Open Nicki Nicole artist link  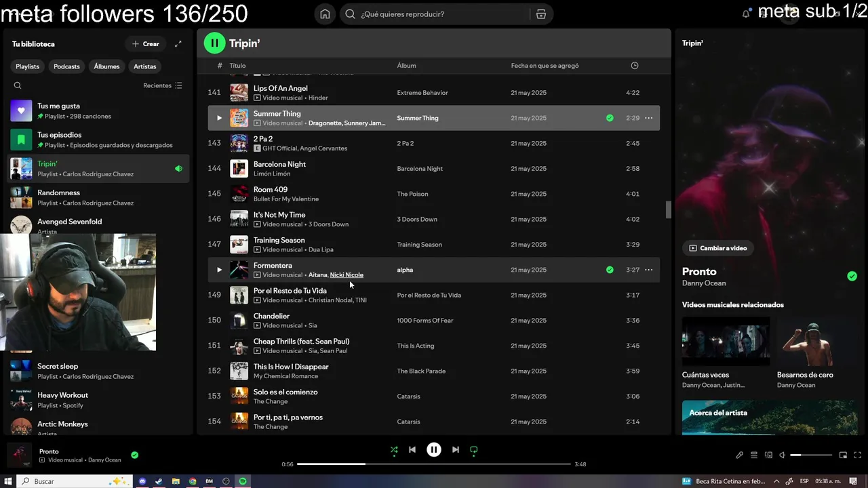(x=347, y=274)
